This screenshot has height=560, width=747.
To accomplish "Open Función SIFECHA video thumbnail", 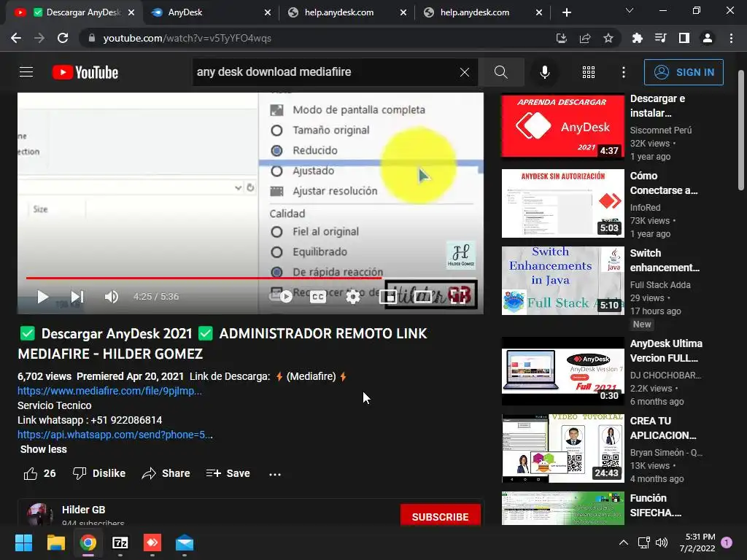I will pyautogui.click(x=562, y=508).
